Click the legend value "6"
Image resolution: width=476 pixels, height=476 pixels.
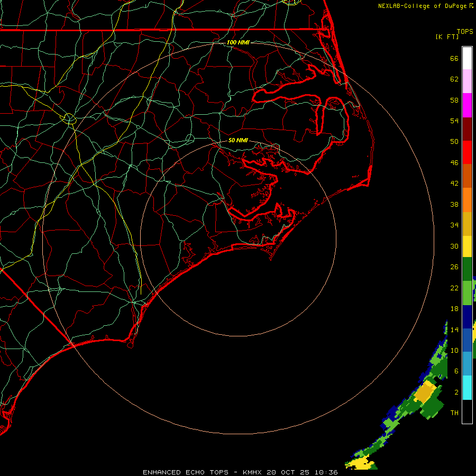[x=456, y=371]
